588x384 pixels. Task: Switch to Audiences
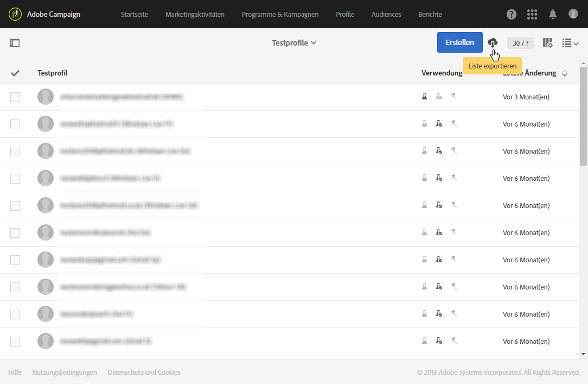click(386, 14)
